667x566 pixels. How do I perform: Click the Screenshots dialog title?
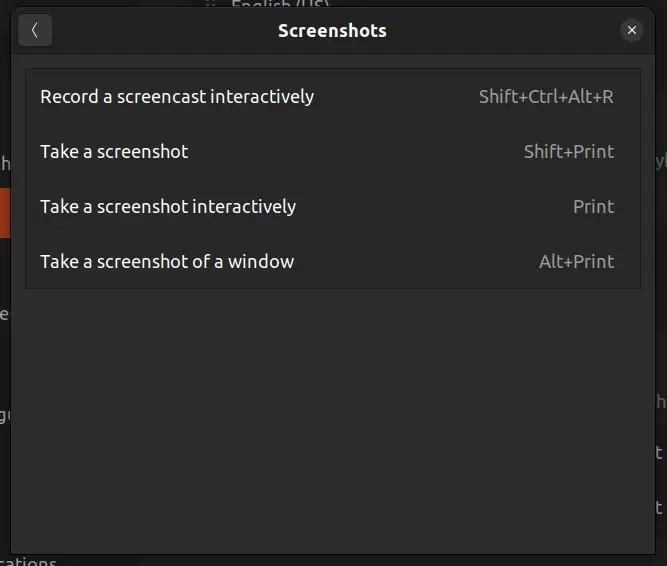point(332,30)
